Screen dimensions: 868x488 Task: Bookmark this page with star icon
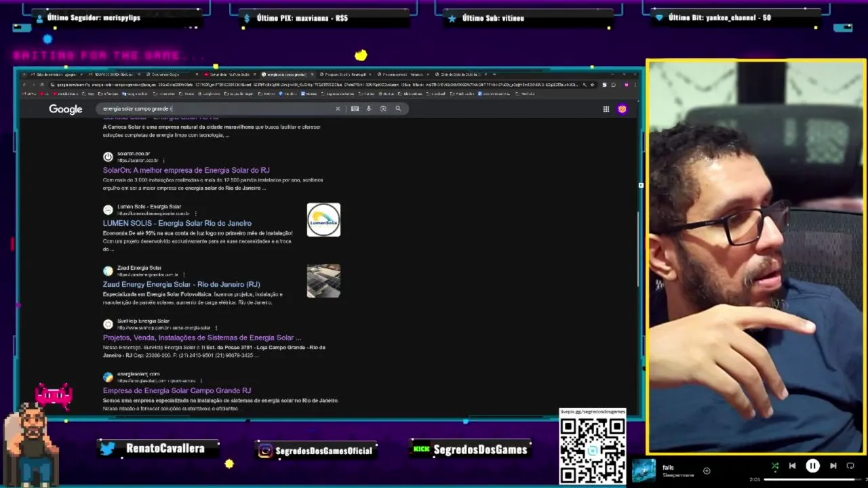coord(593,85)
